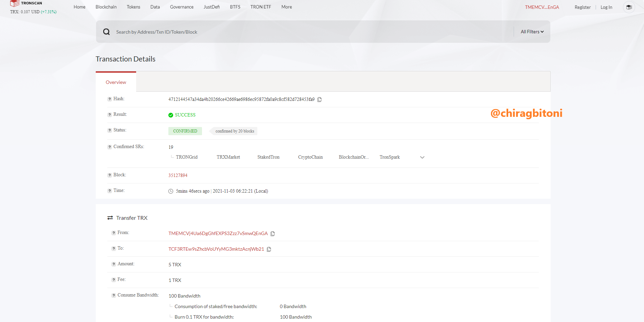Image resolution: width=644 pixels, height=322 pixels.
Task: Click the 1 TRX fee value
Action: coord(175,280)
